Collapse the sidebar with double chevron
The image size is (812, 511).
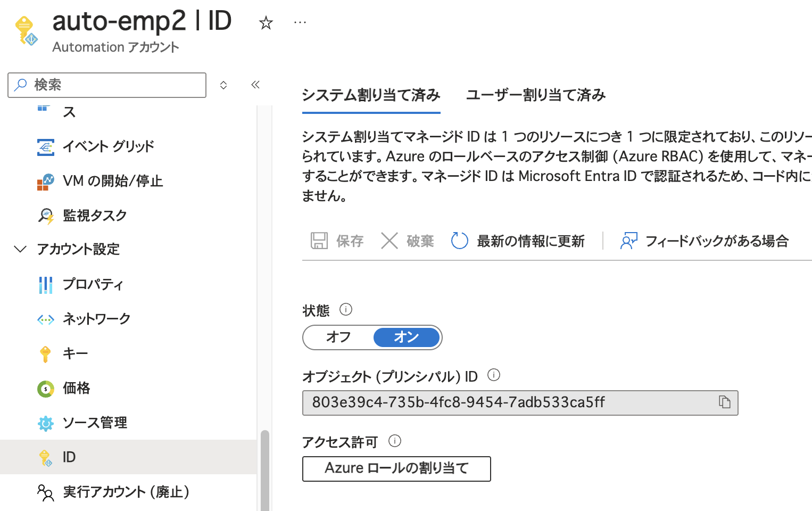[255, 85]
